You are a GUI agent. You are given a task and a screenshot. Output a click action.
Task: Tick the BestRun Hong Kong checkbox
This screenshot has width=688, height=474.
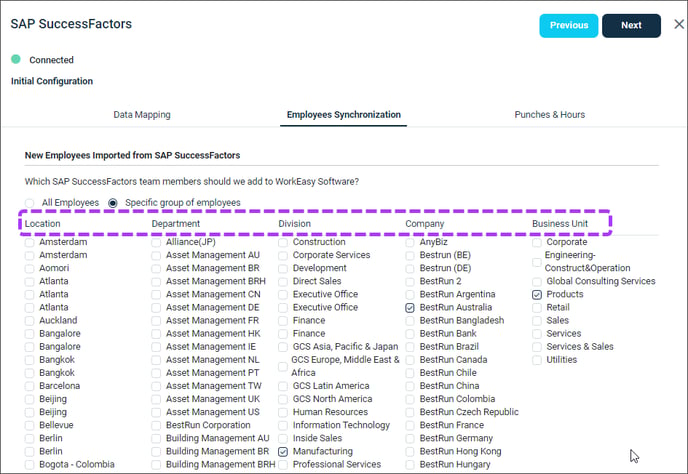click(x=410, y=451)
